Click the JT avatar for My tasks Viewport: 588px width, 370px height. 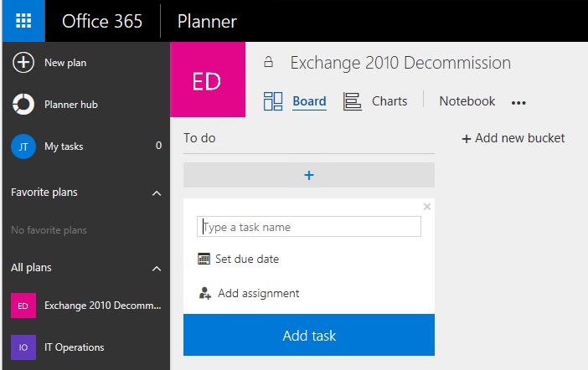tap(23, 146)
